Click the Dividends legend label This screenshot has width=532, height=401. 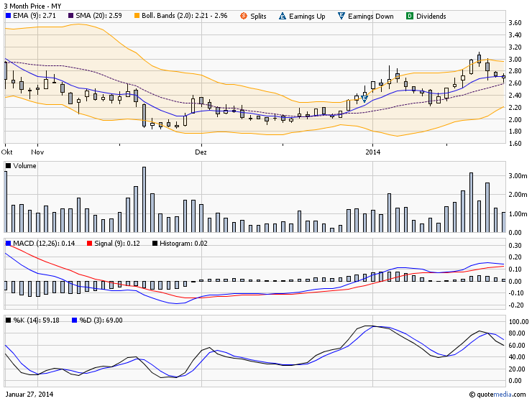431,16
